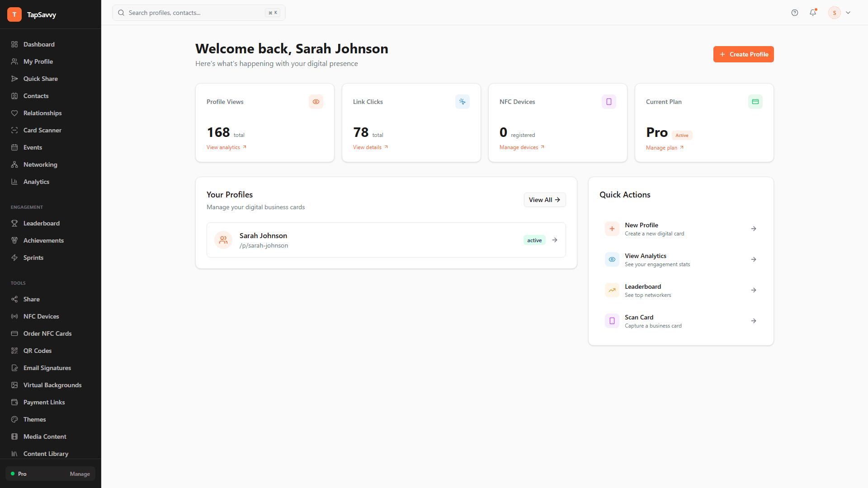Open QR Codes from the sidebar
The height and width of the screenshot is (488, 868).
pos(37,351)
